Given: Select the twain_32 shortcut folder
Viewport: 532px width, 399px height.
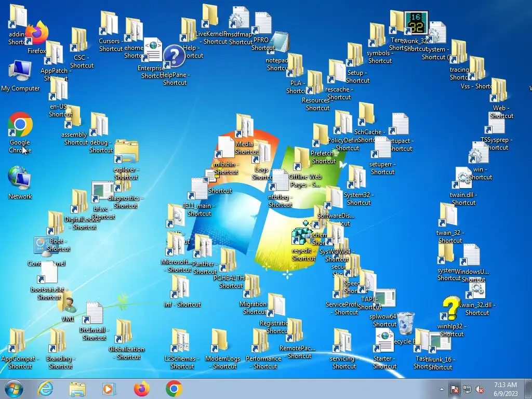Looking at the screenshot, I should pos(448,215).
